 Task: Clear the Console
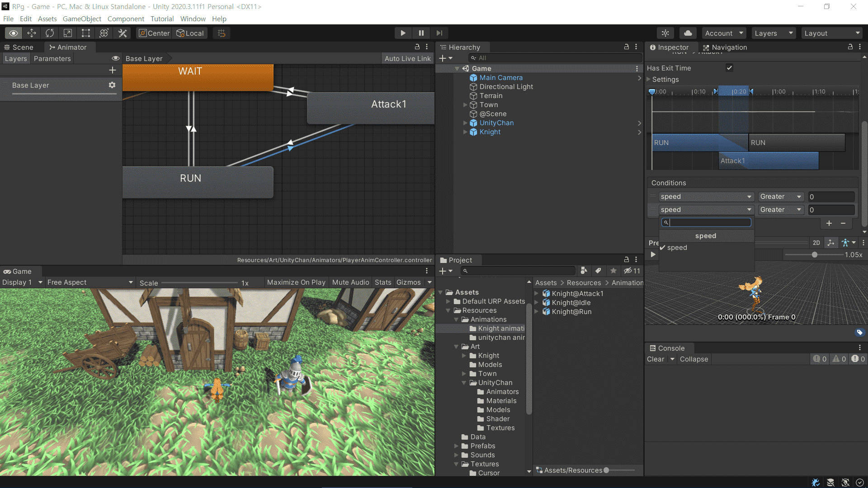point(656,359)
